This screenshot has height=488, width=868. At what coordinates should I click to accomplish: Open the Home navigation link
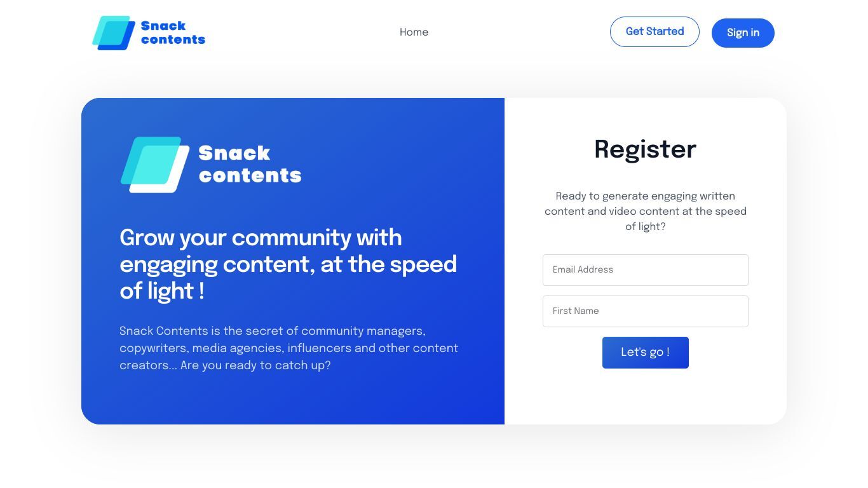coord(414,32)
